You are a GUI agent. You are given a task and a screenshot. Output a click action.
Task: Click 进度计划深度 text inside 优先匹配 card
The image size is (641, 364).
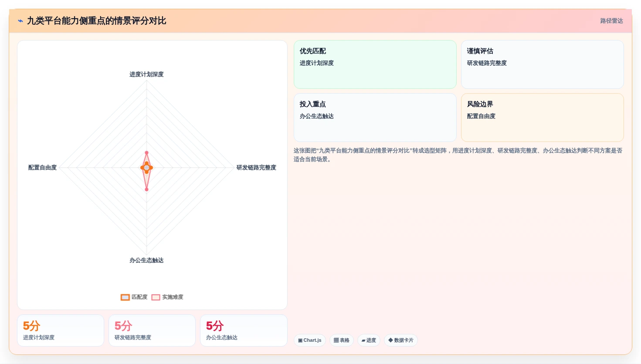click(317, 63)
